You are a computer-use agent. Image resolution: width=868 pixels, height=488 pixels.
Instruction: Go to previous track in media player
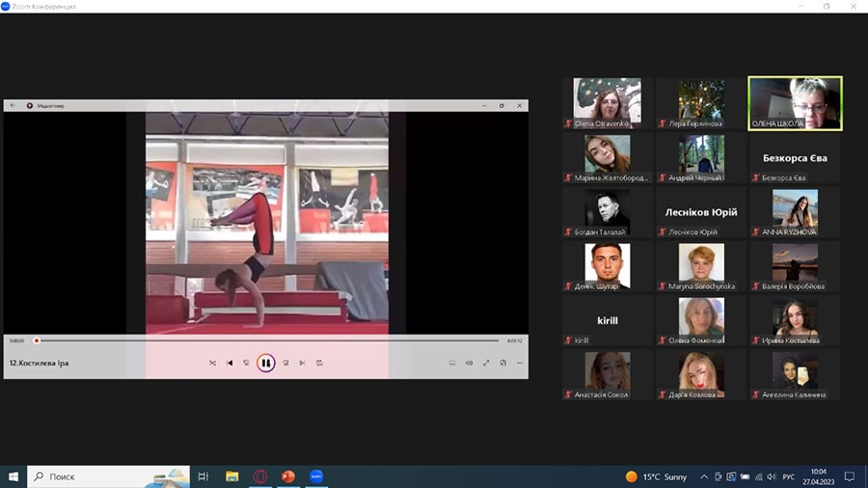230,363
